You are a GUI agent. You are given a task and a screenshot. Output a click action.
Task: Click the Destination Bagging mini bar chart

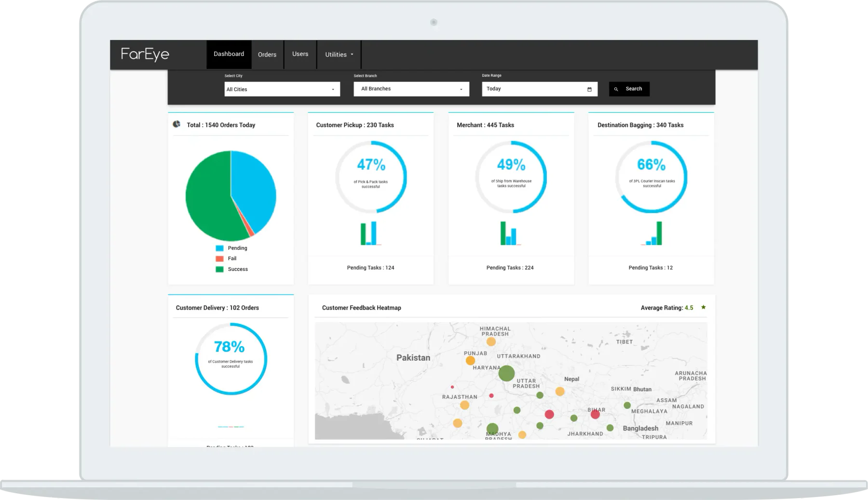click(651, 233)
